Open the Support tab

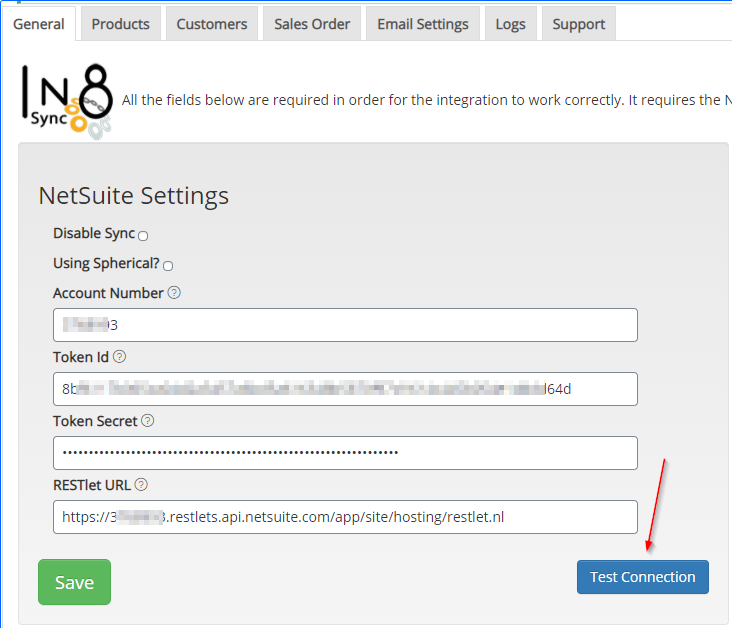578,24
